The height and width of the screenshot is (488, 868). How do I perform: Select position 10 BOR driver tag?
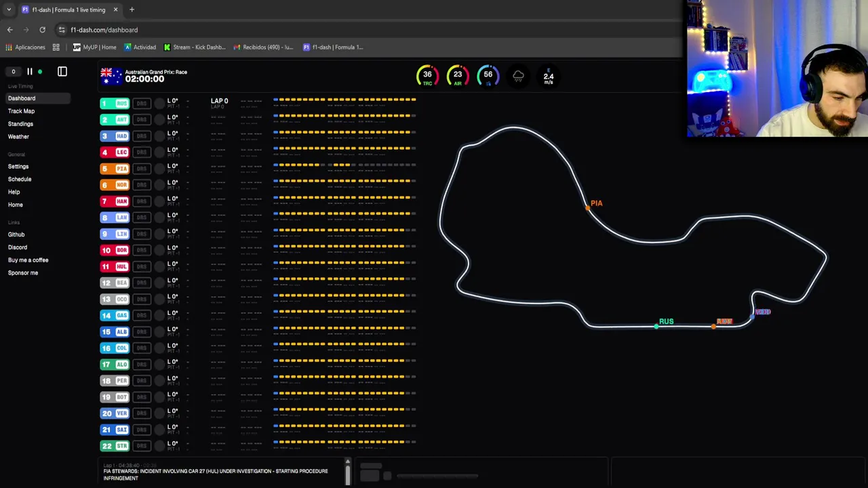pos(115,250)
